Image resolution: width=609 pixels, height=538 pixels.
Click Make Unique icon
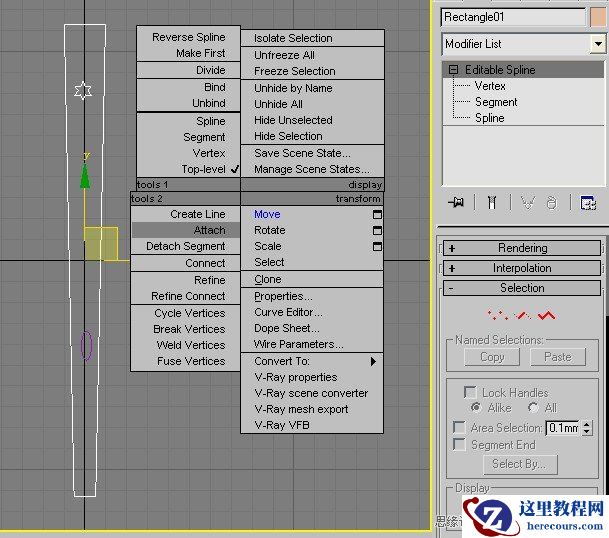pos(527,202)
